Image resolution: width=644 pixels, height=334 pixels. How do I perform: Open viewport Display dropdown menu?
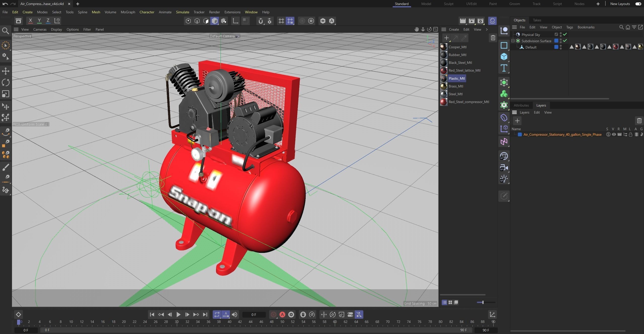(56, 29)
